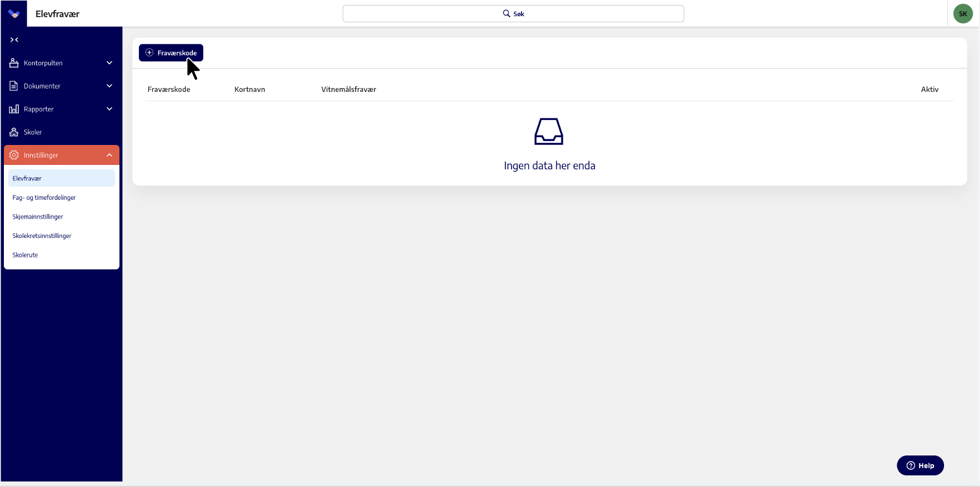Collapse the Innstillinger section chevron
This screenshot has width=980, height=487.
point(110,156)
